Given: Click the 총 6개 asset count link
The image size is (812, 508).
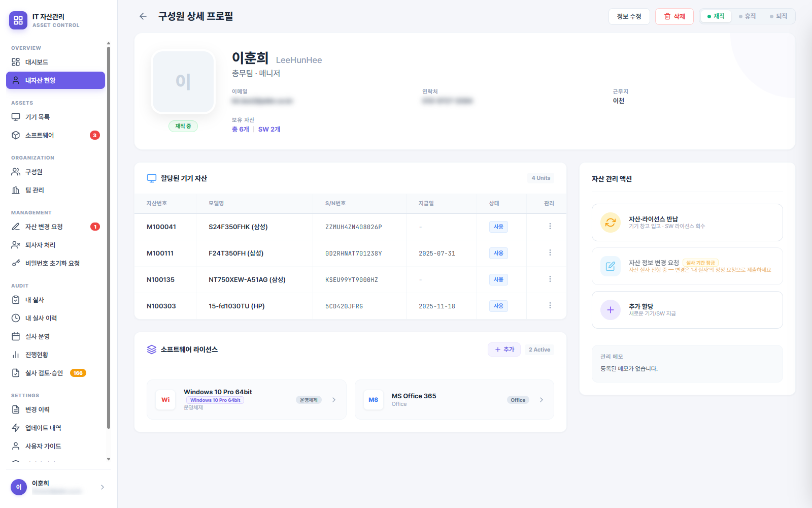Looking at the screenshot, I should (241, 129).
